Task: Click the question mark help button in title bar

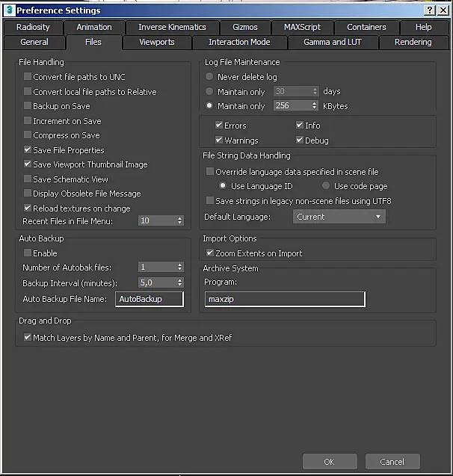Action: pos(429,10)
